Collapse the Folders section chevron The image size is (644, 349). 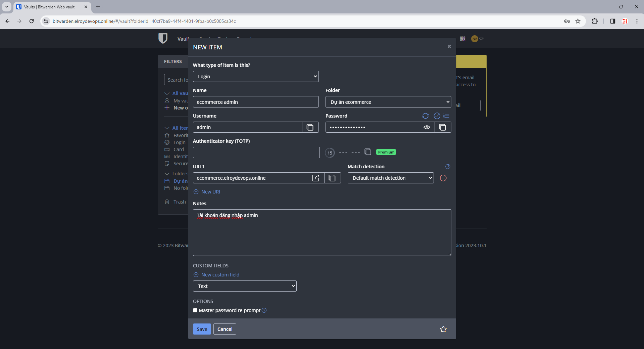click(x=167, y=174)
